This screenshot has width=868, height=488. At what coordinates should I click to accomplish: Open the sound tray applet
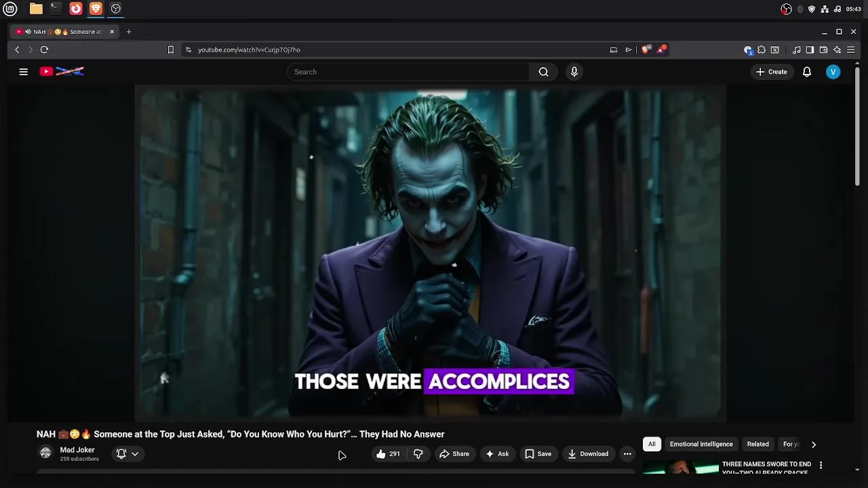[x=837, y=9]
